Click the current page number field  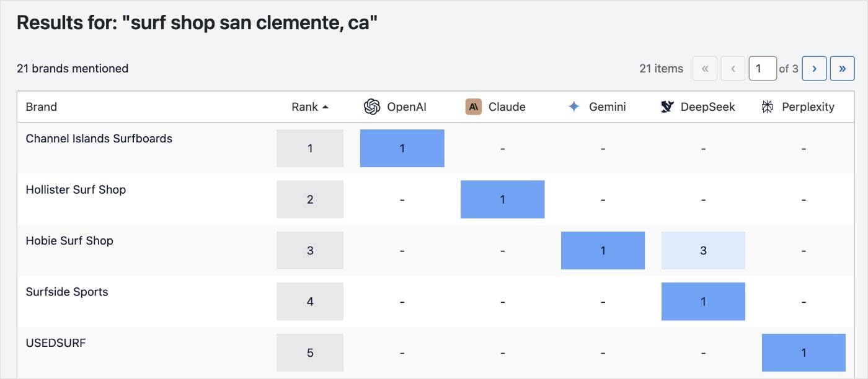(x=763, y=69)
